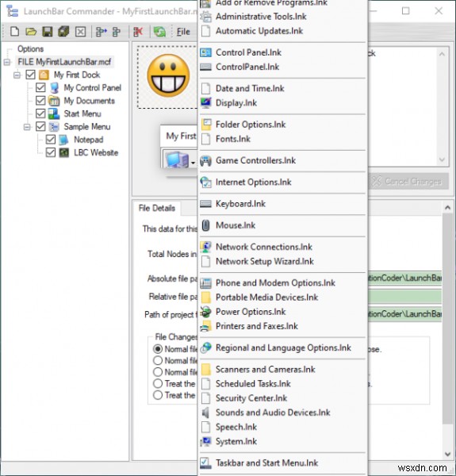Click the Control Panel.lnk icon

(x=205, y=52)
